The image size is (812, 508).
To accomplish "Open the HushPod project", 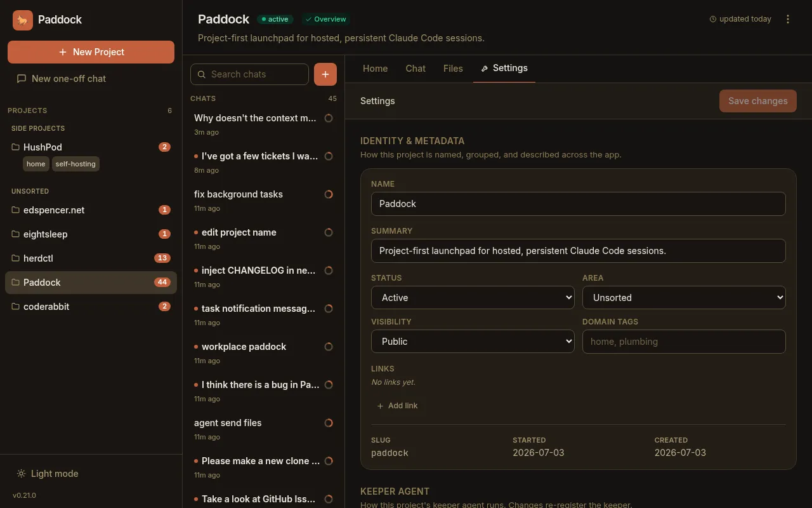I will (91, 147).
